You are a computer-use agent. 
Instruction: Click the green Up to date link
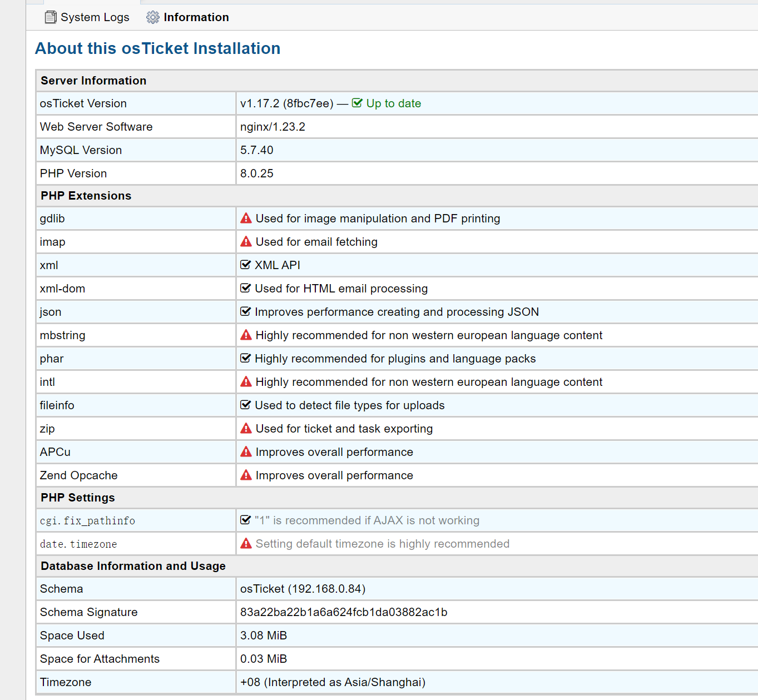coord(393,103)
